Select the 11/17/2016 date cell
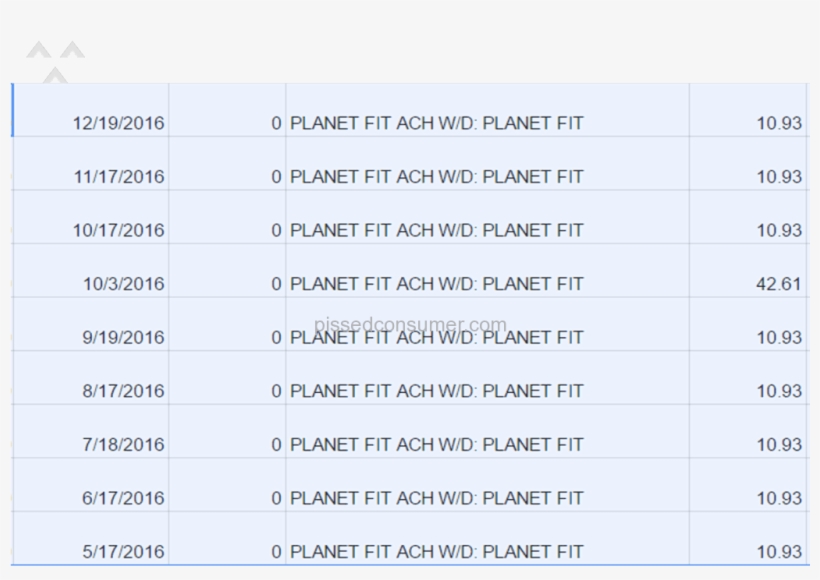This screenshot has height=580, width=820. click(x=118, y=177)
